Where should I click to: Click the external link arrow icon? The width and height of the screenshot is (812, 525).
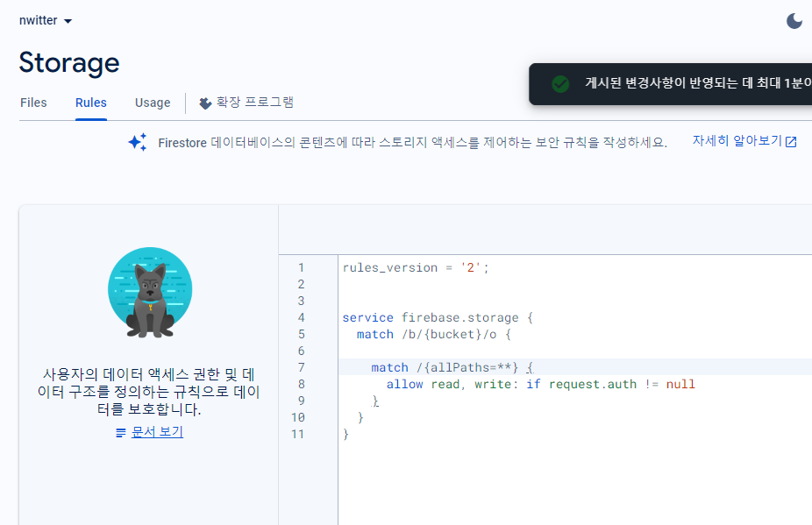pyautogui.click(x=791, y=142)
